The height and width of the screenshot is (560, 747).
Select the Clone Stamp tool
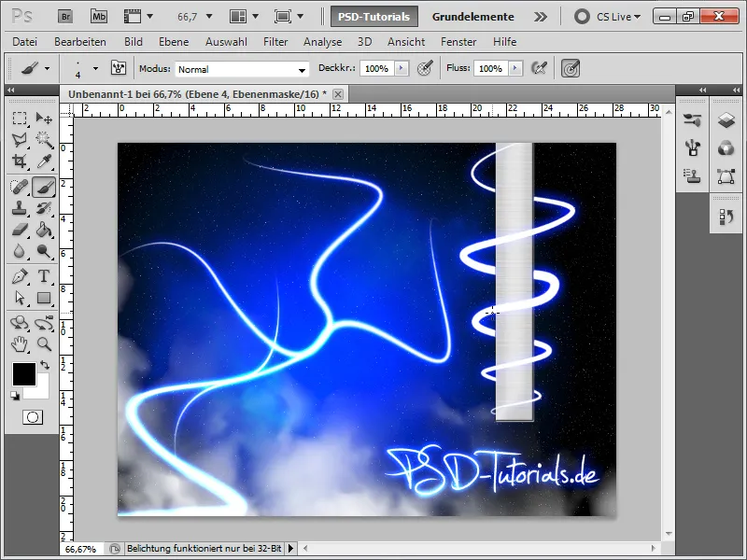(20, 208)
